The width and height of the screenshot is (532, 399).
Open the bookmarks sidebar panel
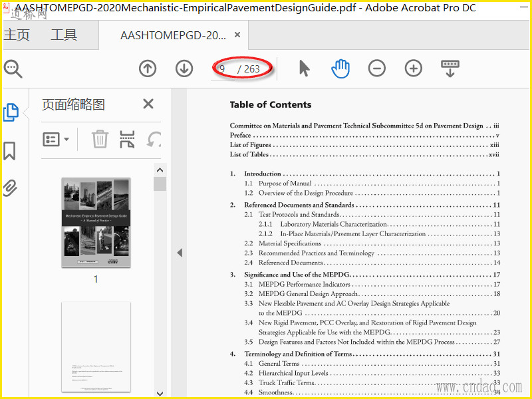[x=9, y=151]
